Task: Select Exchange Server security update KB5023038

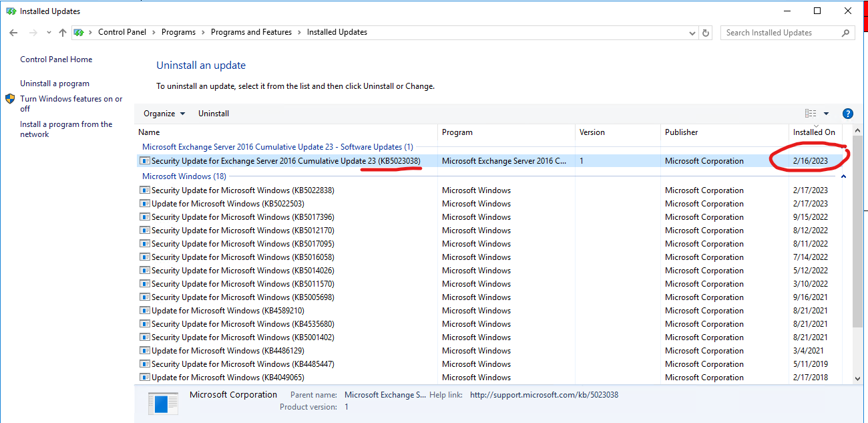Action: [x=490, y=161]
